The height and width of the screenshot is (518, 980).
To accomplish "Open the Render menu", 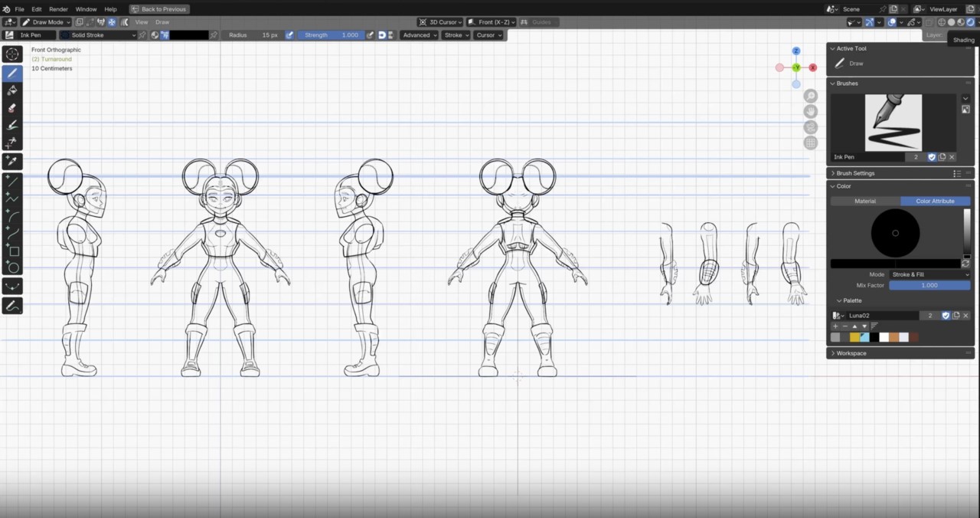I will tap(58, 9).
